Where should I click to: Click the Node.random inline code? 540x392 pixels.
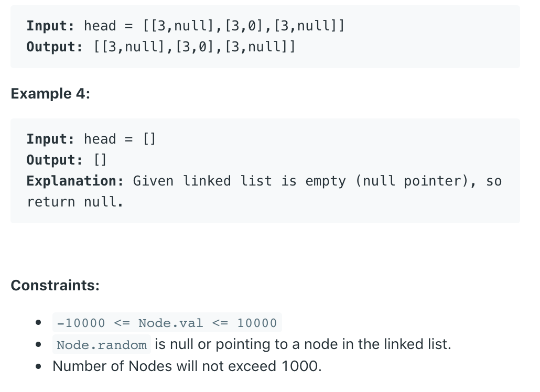click(x=102, y=345)
